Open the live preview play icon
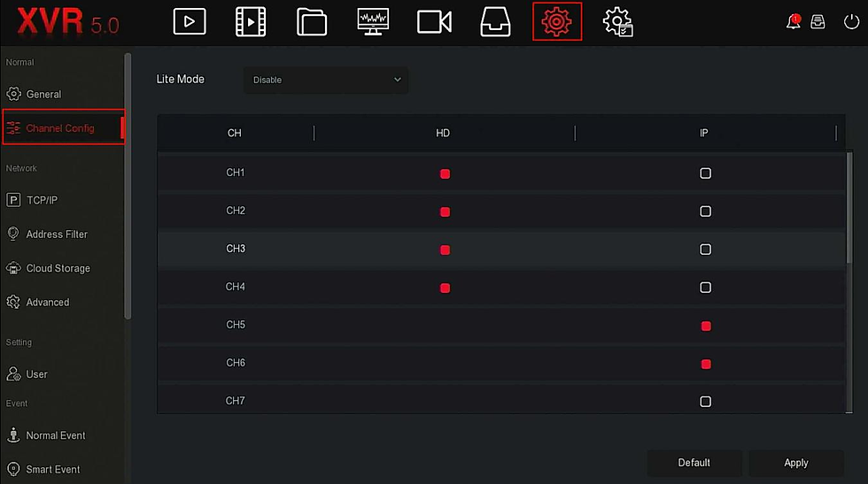 190,21
